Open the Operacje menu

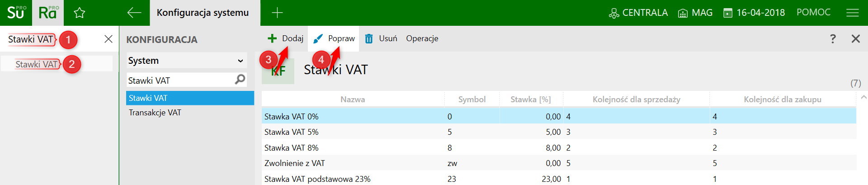tap(422, 38)
